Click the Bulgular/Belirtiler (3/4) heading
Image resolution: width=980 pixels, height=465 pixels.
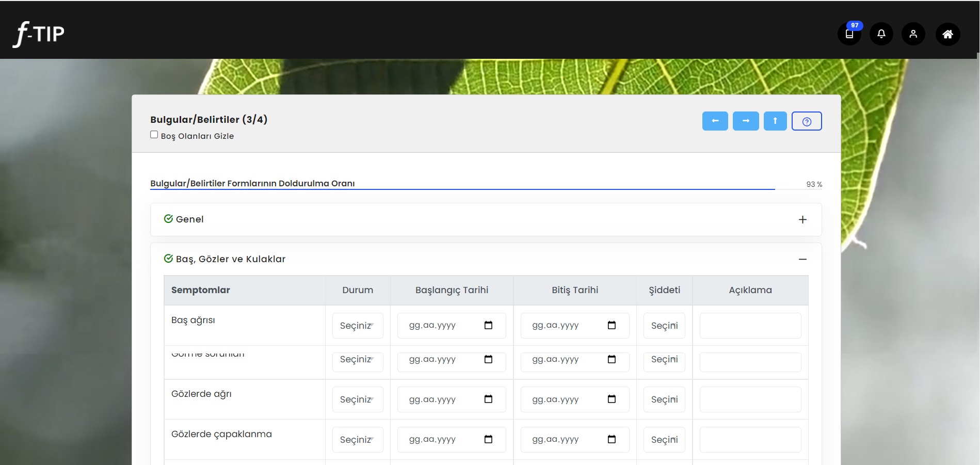[x=208, y=120]
